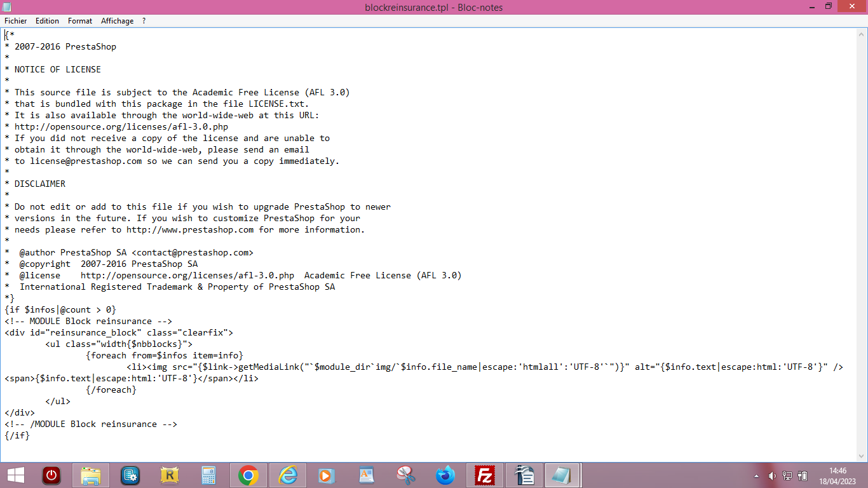Switch to Google Chrome in the taskbar
The width and height of the screenshot is (868, 488).
click(248, 475)
